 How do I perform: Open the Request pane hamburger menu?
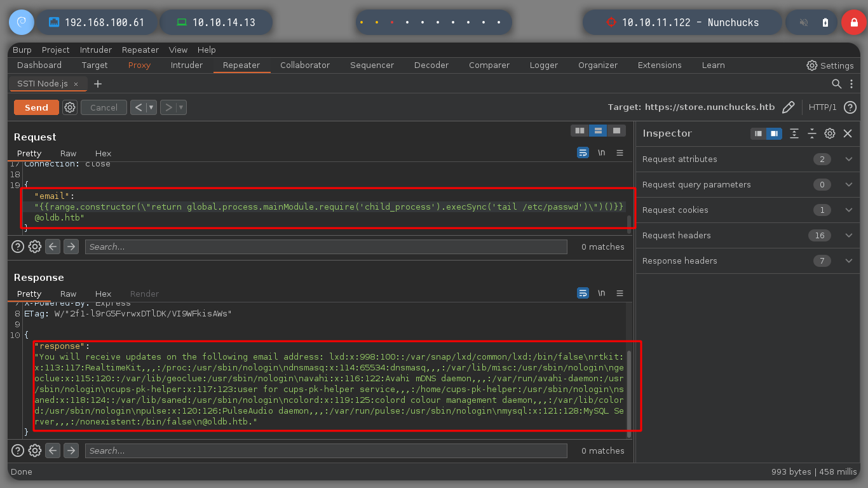click(620, 153)
